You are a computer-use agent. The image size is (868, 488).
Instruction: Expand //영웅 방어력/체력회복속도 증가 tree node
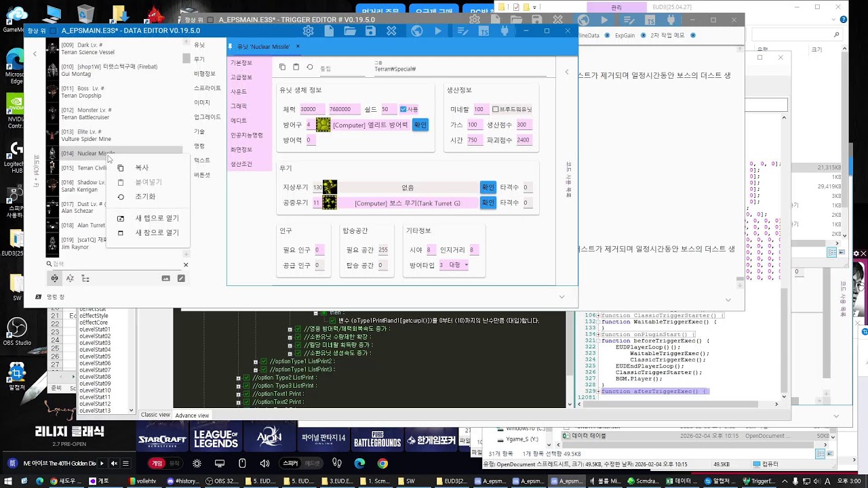290,329
